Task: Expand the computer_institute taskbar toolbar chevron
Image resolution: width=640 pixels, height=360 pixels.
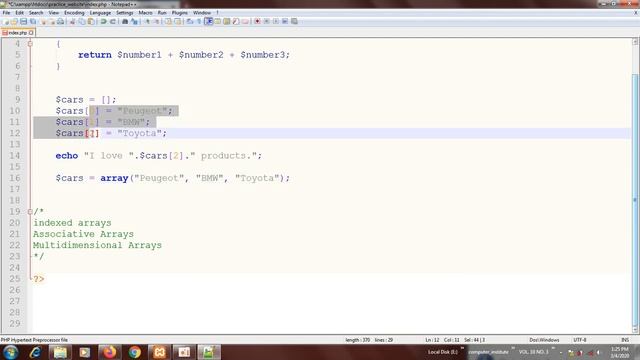Action: (x=513, y=348)
